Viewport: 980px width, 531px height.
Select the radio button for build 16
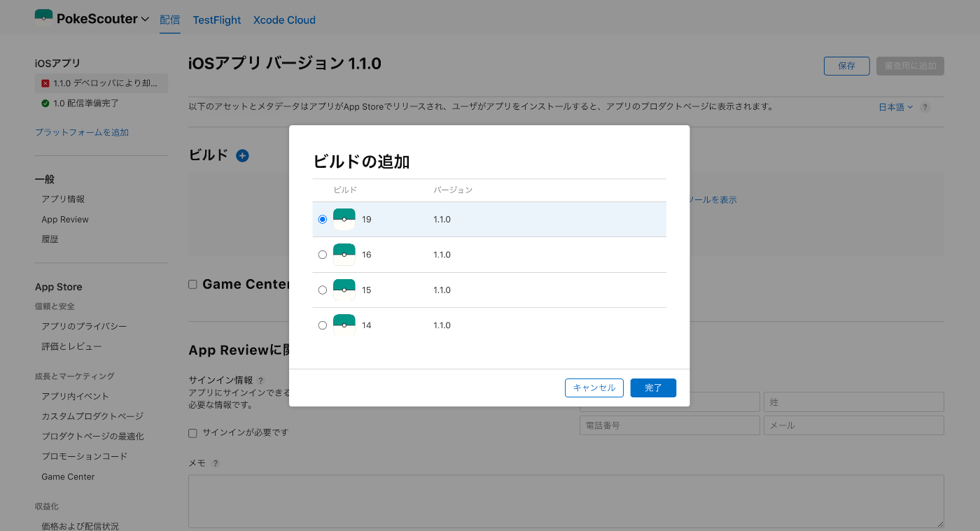pos(323,255)
